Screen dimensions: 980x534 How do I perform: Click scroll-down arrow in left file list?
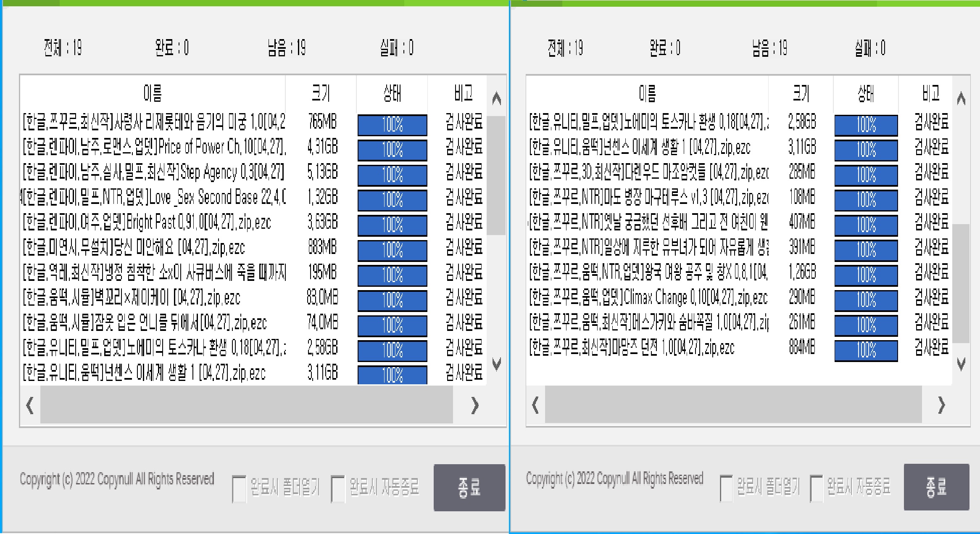click(496, 364)
